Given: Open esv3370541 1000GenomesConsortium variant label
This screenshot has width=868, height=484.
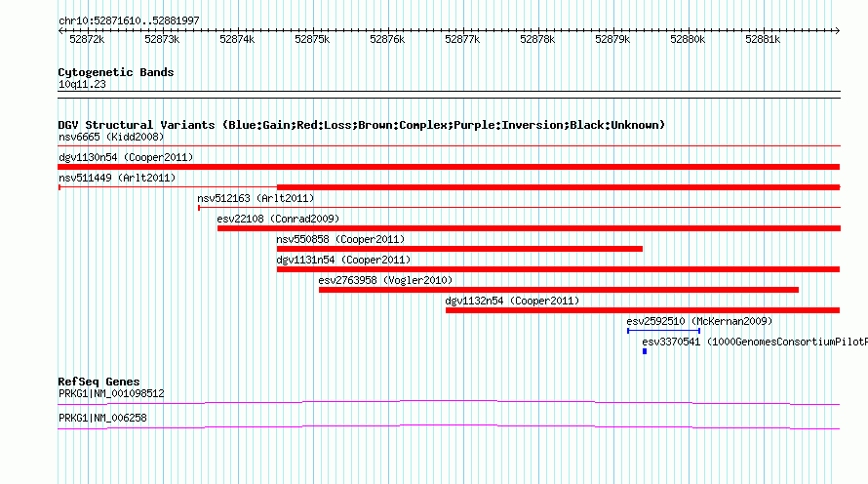Looking at the screenshot, I should (755, 342).
